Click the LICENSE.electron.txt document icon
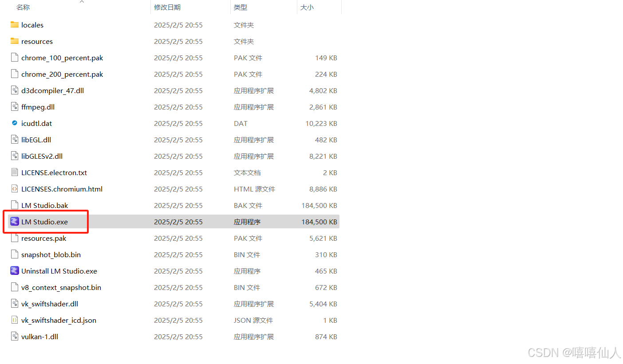623x364 pixels. coord(15,172)
